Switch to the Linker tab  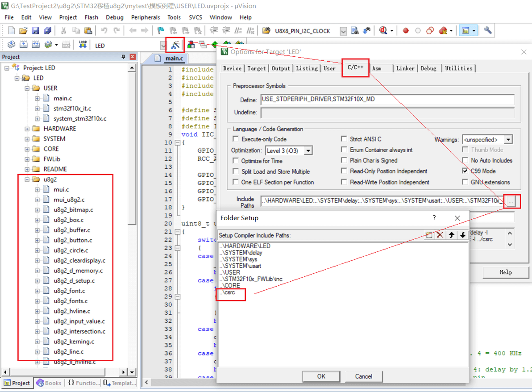[x=405, y=68]
